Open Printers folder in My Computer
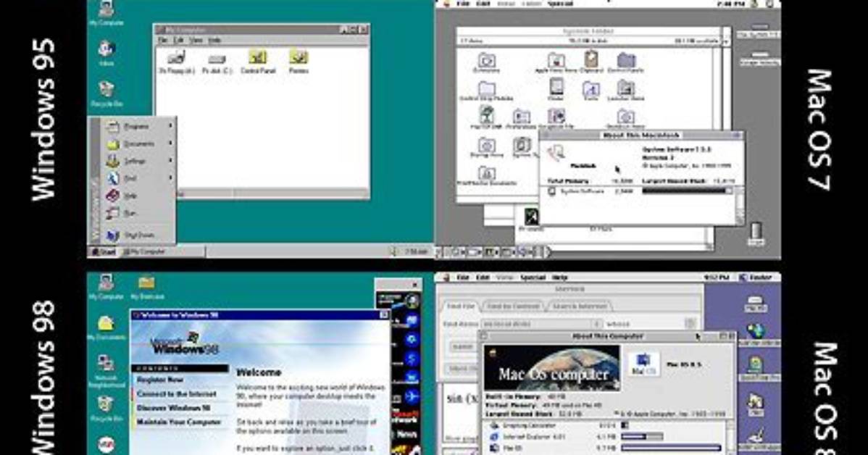The width and height of the screenshot is (868, 455). 299,62
